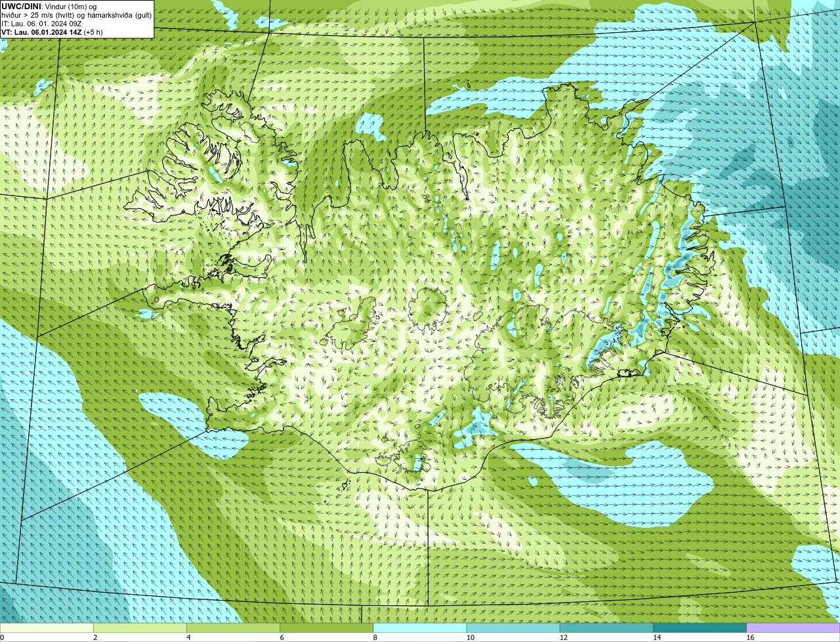Viewport: 840px width, 642px height.
Task: Click the legend label '16'
Action: pos(750,637)
